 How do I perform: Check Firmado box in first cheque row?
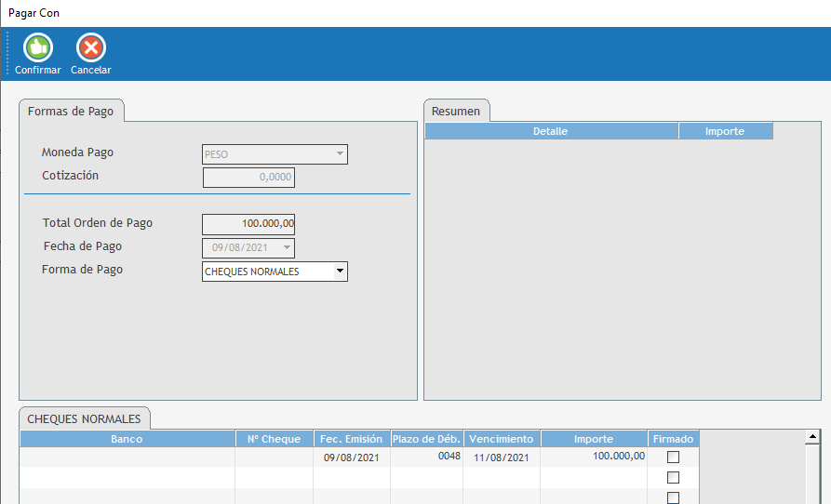point(673,458)
